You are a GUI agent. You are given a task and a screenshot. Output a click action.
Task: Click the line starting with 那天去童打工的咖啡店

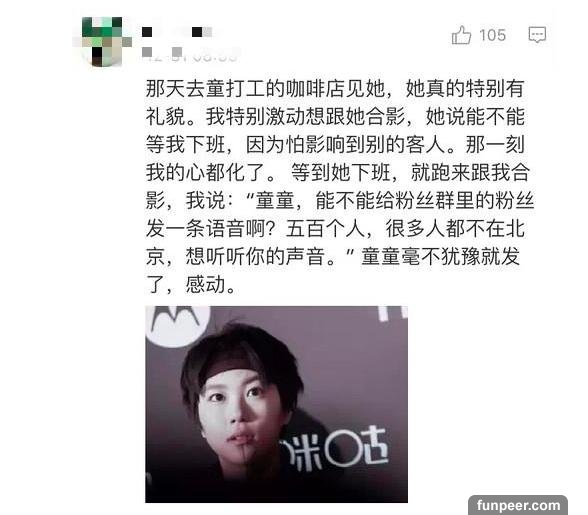click(335, 89)
